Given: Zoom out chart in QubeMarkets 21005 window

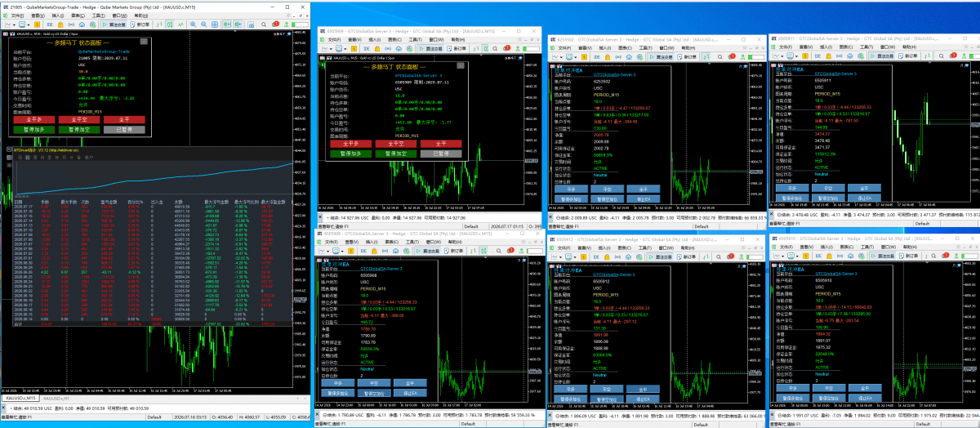Looking at the screenshot, I should tap(203, 25).
